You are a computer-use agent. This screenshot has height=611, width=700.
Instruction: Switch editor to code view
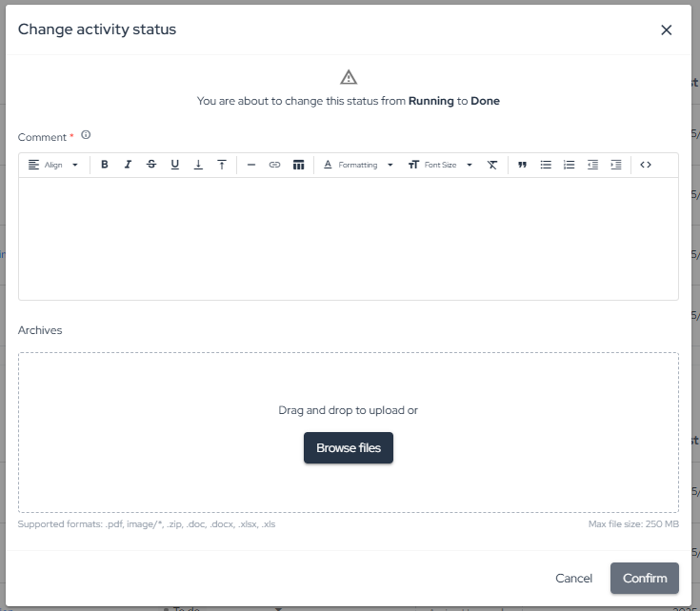tap(646, 165)
